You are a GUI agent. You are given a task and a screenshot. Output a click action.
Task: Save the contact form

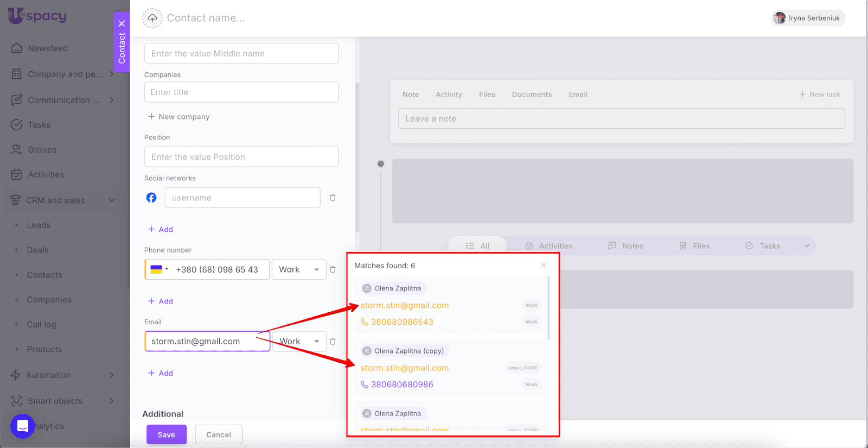coord(166,434)
